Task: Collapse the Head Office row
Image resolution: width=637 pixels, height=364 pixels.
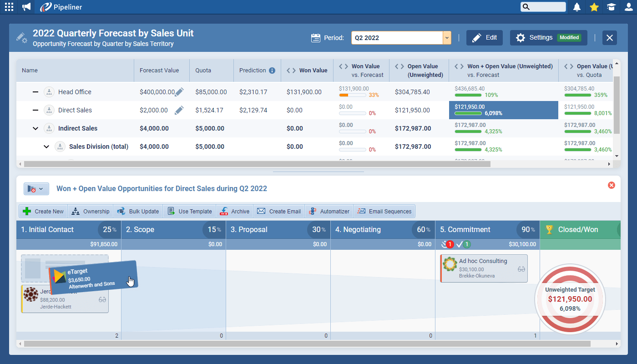Action: pos(35,91)
